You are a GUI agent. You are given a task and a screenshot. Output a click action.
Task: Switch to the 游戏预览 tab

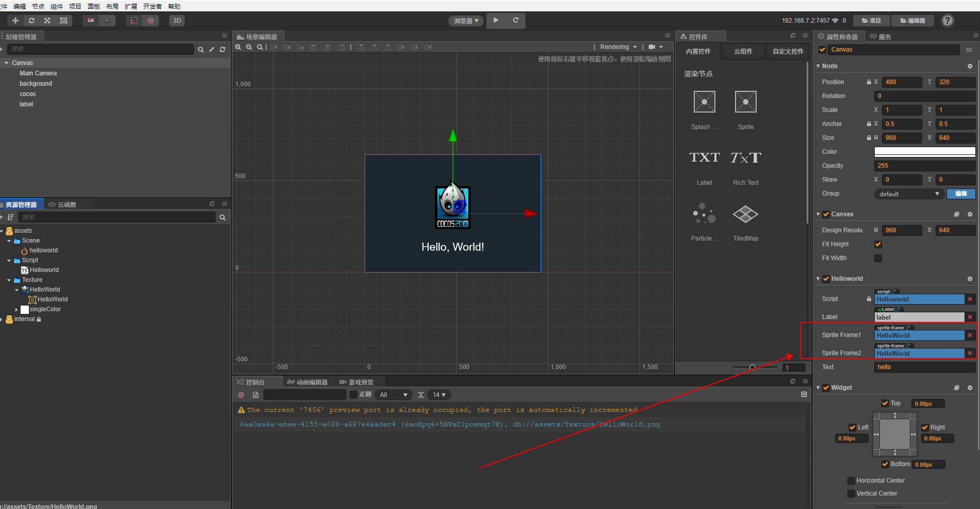[356, 382]
